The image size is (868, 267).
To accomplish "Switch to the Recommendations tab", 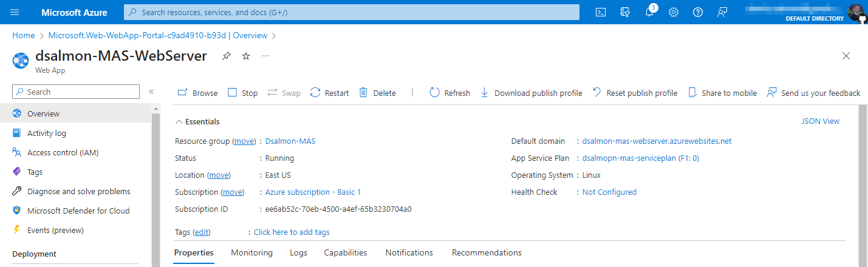I will tap(487, 252).
